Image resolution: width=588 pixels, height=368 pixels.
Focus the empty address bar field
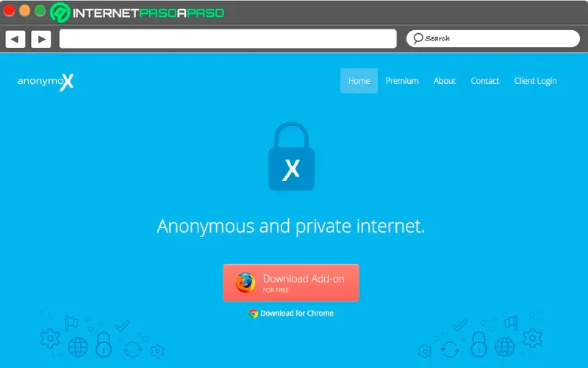[228, 39]
